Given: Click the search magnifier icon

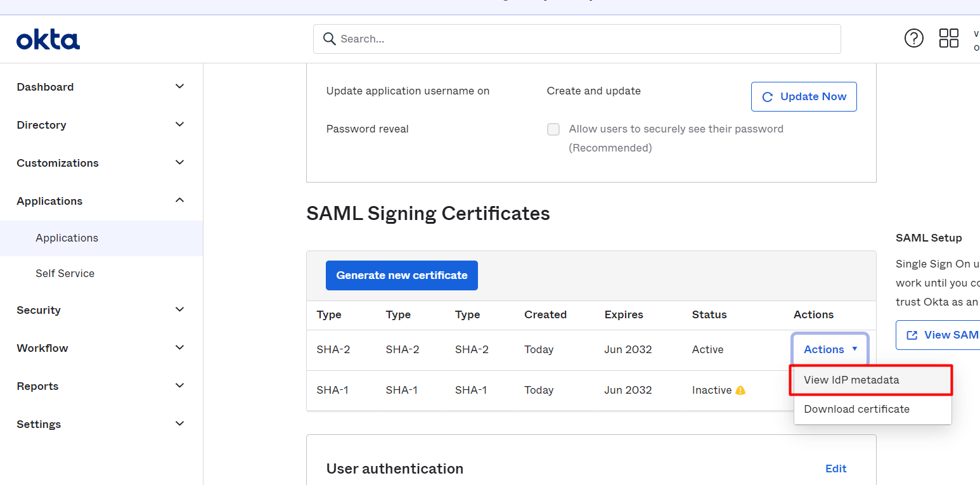Looking at the screenshot, I should (x=329, y=39).
